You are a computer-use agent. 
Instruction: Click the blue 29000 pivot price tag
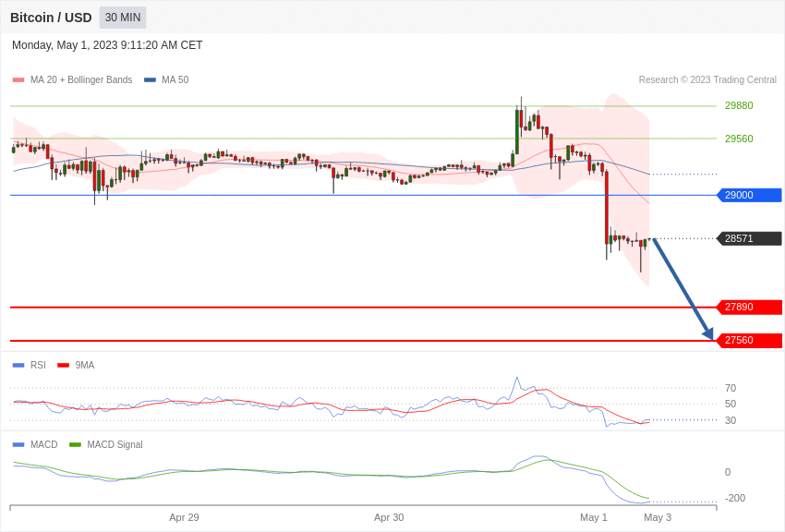point(750,195)
